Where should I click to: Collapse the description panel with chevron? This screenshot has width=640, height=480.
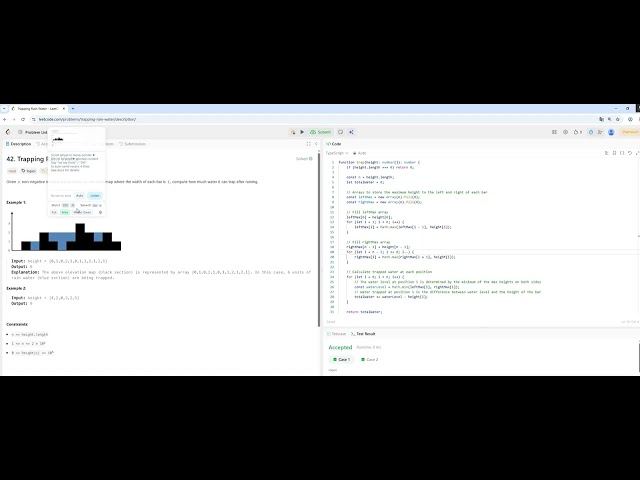pyautogui.click(x=316, y=144)
